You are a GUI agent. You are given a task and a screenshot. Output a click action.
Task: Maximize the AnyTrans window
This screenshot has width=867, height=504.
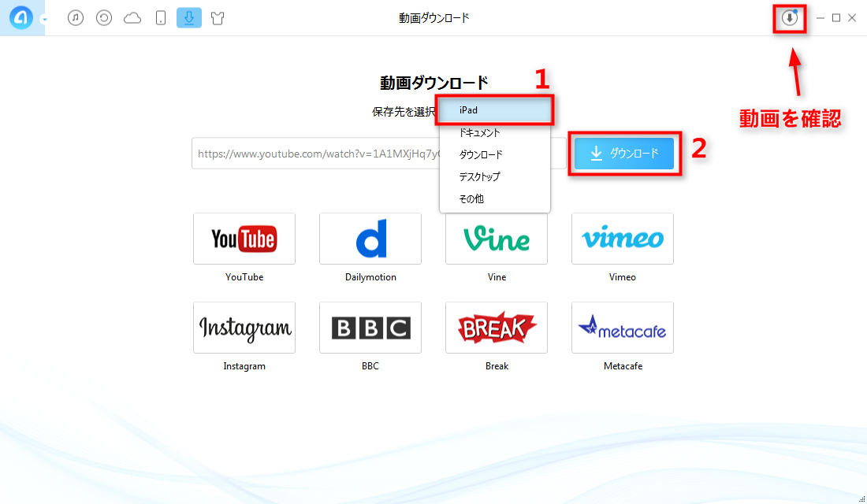836,18
